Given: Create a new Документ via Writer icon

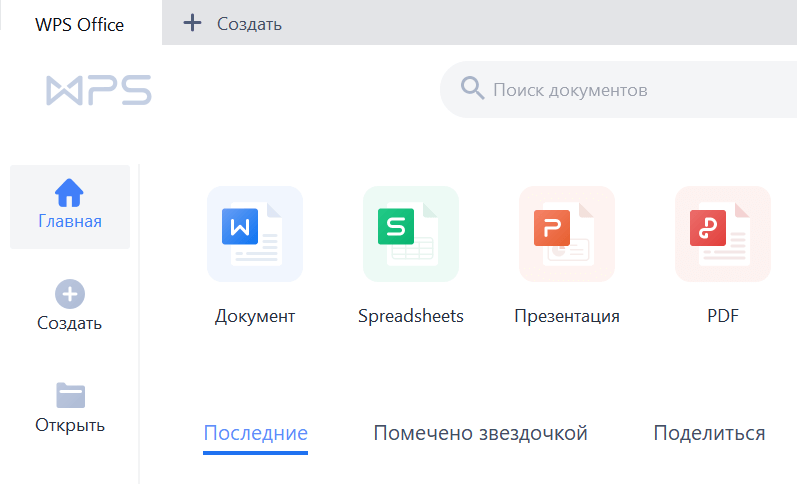Looking at the screenshot, I should (x=255, y=234).
